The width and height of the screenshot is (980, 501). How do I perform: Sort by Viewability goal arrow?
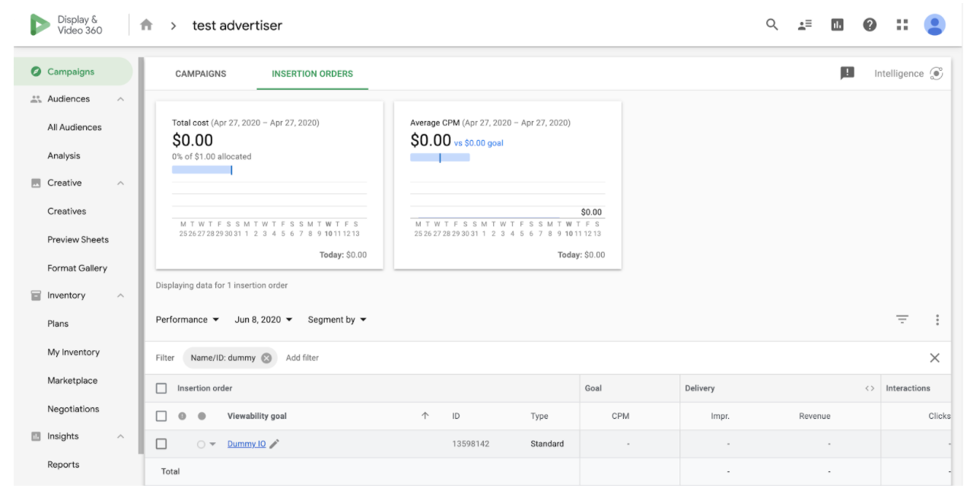tap(425, 416)
